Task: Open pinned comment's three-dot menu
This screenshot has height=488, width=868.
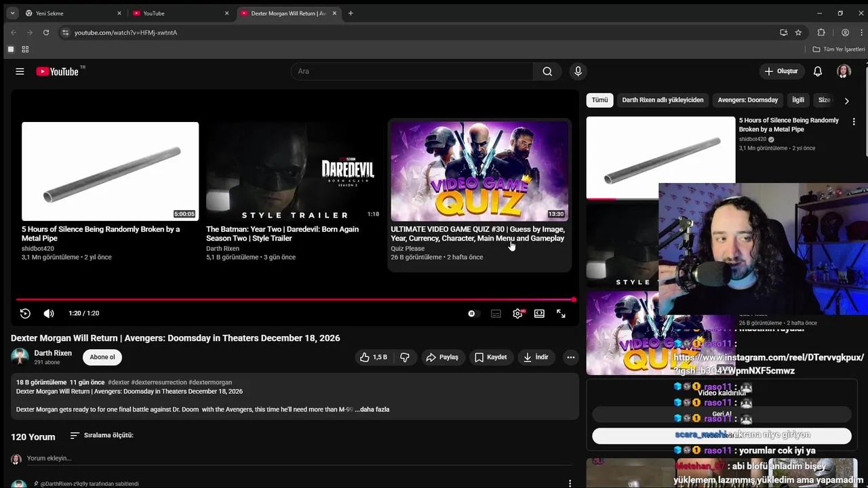Action: tap(570, 483)
